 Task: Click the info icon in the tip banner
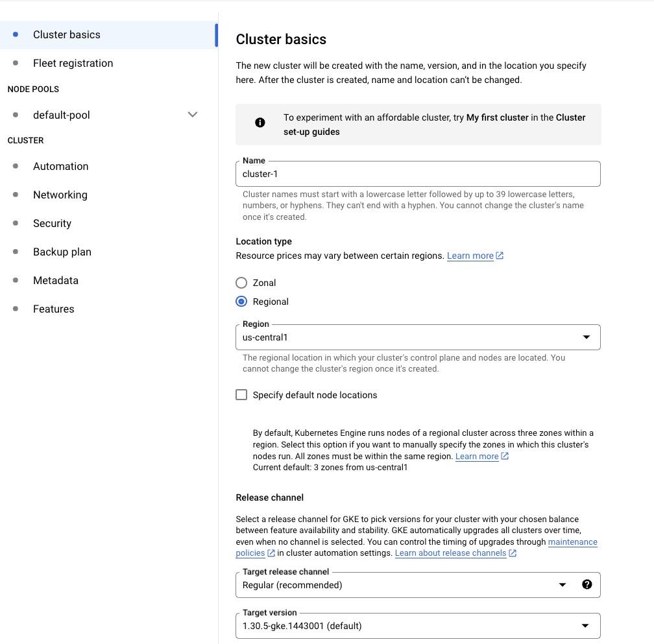260,122
